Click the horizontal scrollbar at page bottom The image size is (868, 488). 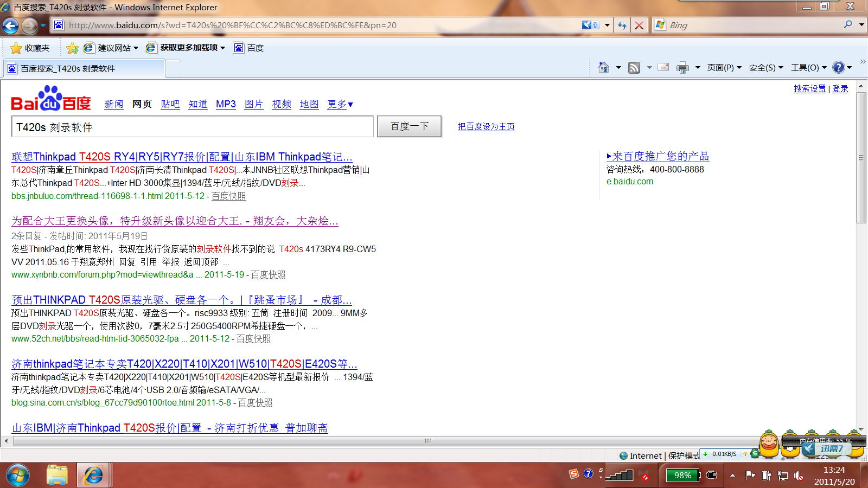427,441
